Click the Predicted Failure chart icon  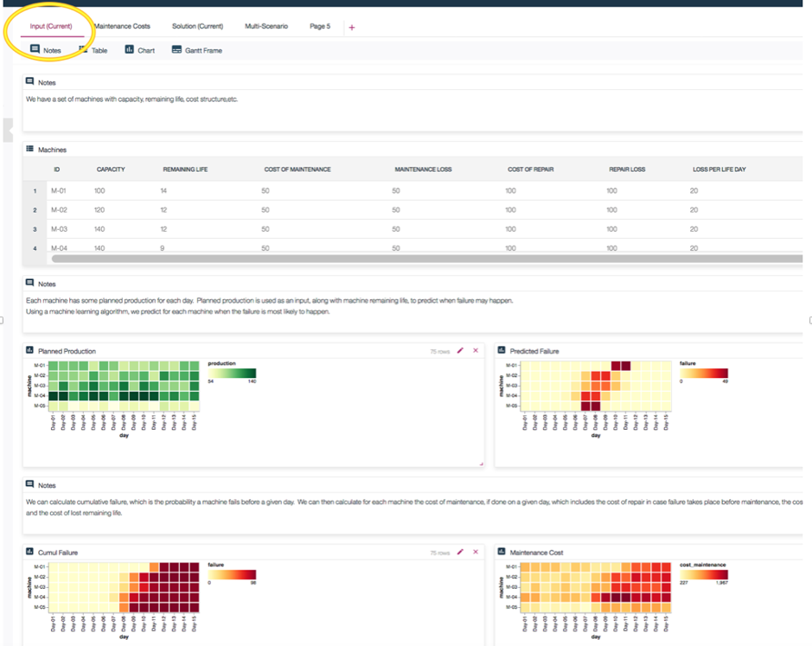tap(502, 351)
